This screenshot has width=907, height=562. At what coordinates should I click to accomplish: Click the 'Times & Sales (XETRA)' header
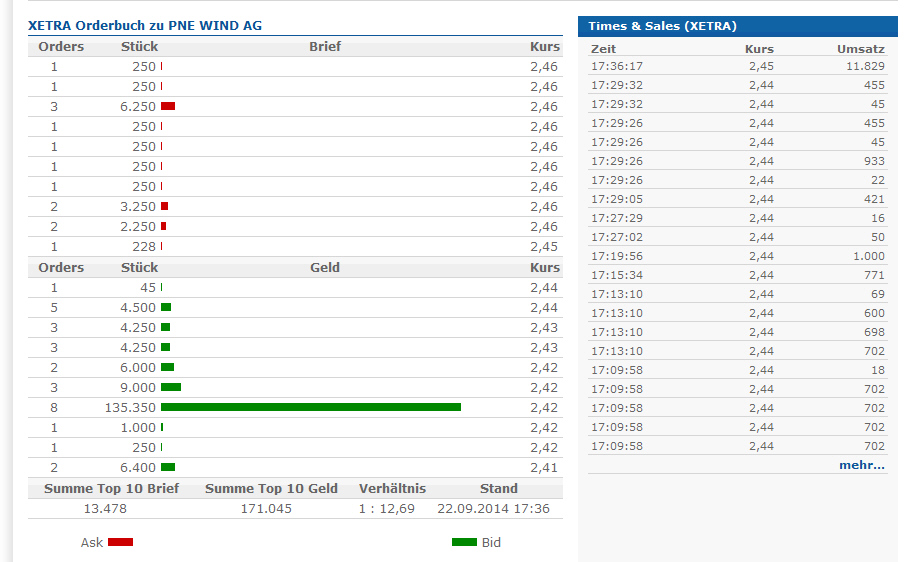[662, 26]
